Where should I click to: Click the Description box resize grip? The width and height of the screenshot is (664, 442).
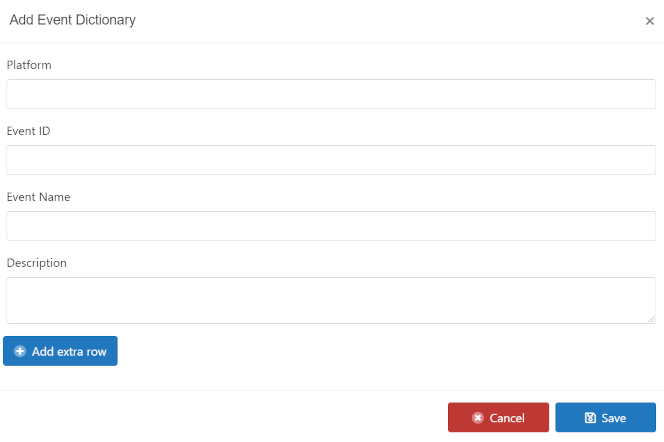pos(651,319)
